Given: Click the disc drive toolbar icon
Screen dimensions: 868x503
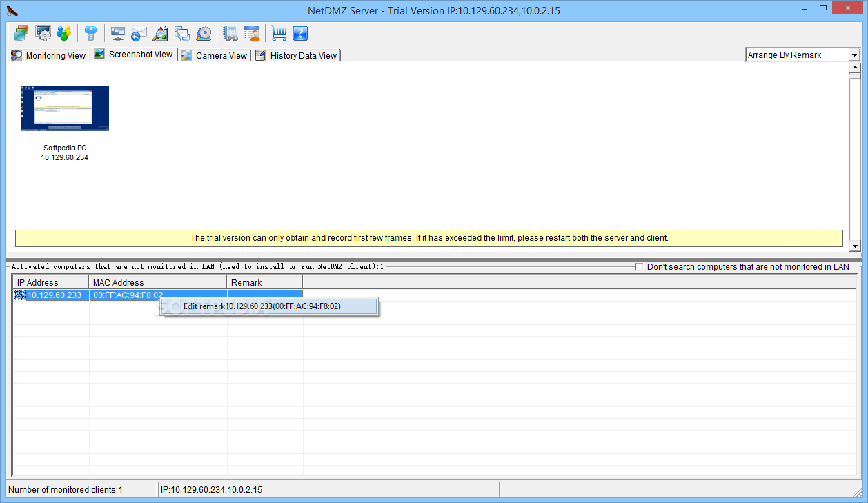Looking at the screenshot, I should tap(203, 33).
